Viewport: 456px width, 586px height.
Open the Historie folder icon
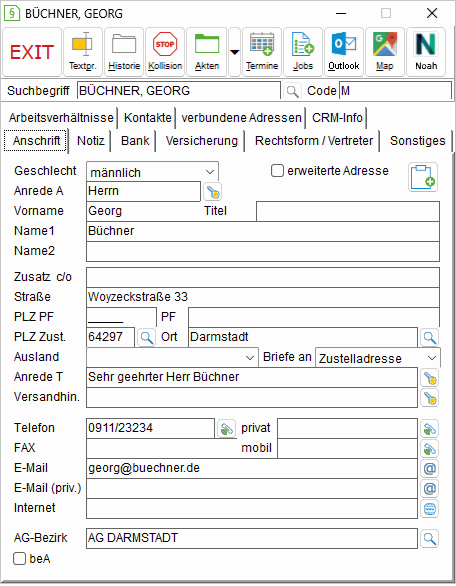point(124,52)
